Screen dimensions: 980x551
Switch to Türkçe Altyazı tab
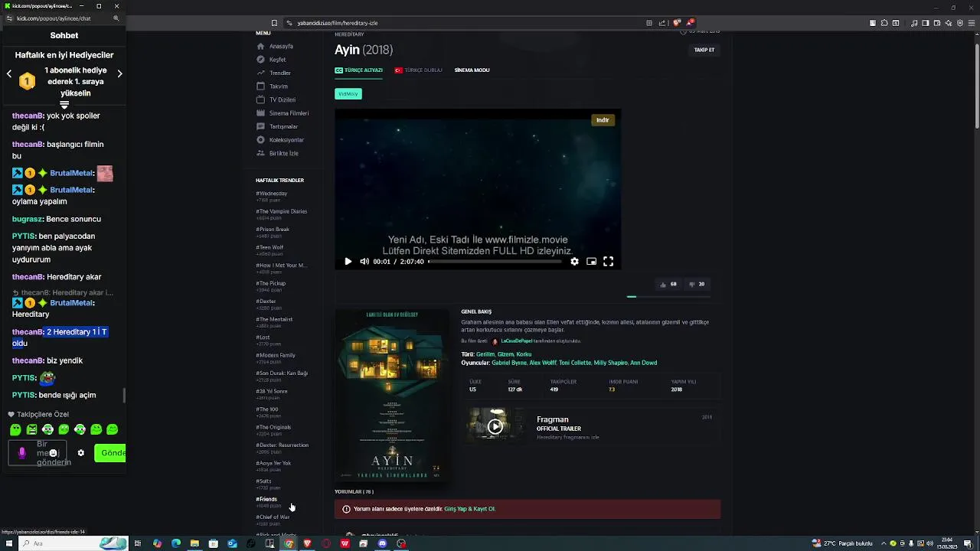[x=358, y=70]
